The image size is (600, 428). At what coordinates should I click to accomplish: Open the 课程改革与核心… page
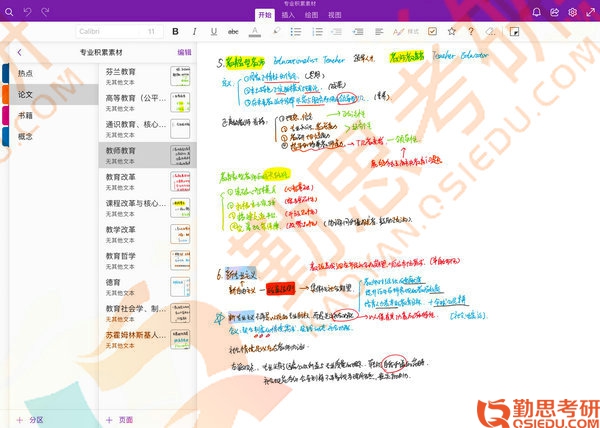pos(148,208)
